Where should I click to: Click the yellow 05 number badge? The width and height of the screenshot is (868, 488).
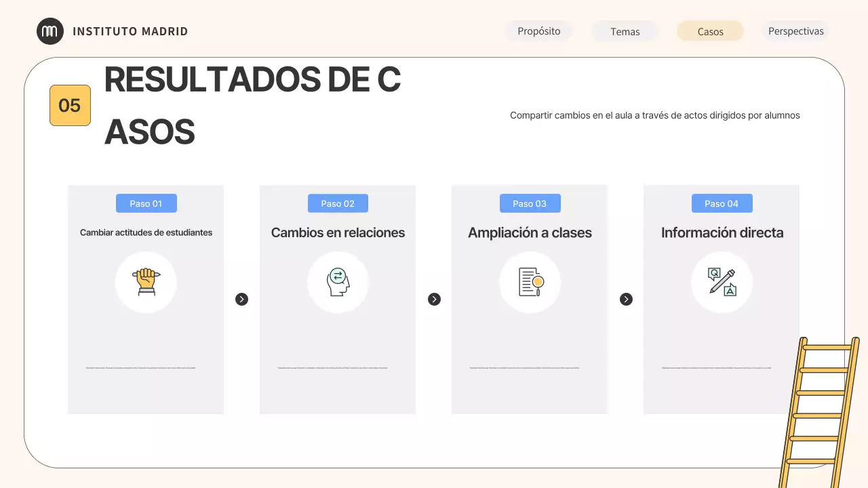[x=70, y=105]
